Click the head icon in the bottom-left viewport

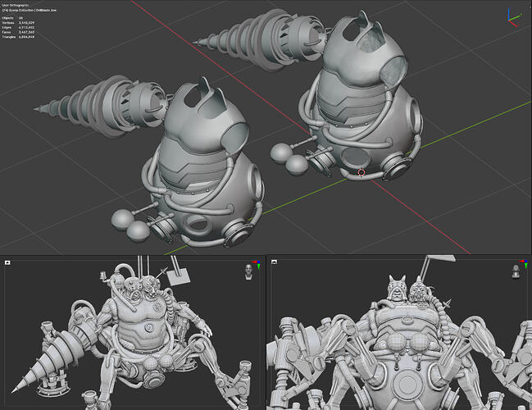pyautogui.click(x=248, y=271)
